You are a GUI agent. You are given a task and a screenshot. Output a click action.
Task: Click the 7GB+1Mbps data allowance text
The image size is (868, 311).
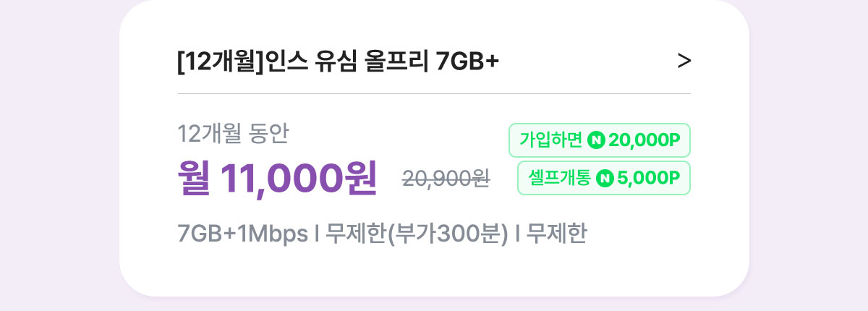(242, 235)
